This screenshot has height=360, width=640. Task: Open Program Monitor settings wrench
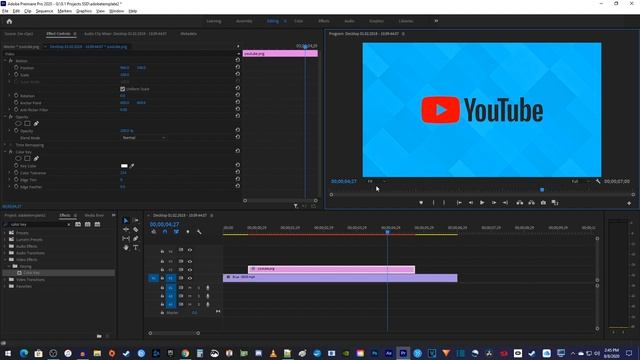(598, 181)
